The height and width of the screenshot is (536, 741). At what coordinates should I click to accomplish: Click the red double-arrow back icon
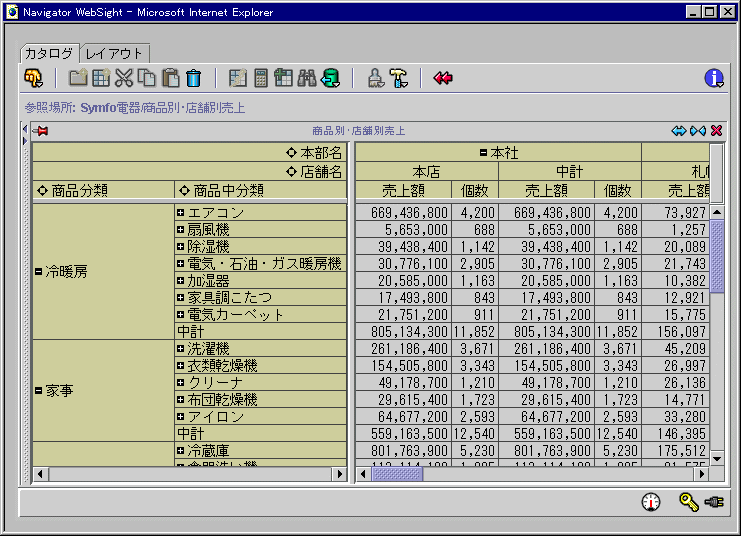point(443,78)
